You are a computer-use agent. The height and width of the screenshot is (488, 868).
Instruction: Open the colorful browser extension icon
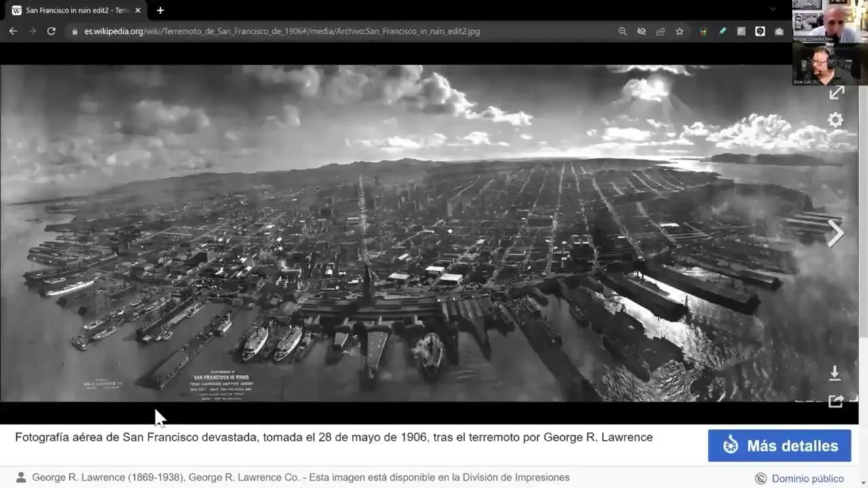pos(703,31)
